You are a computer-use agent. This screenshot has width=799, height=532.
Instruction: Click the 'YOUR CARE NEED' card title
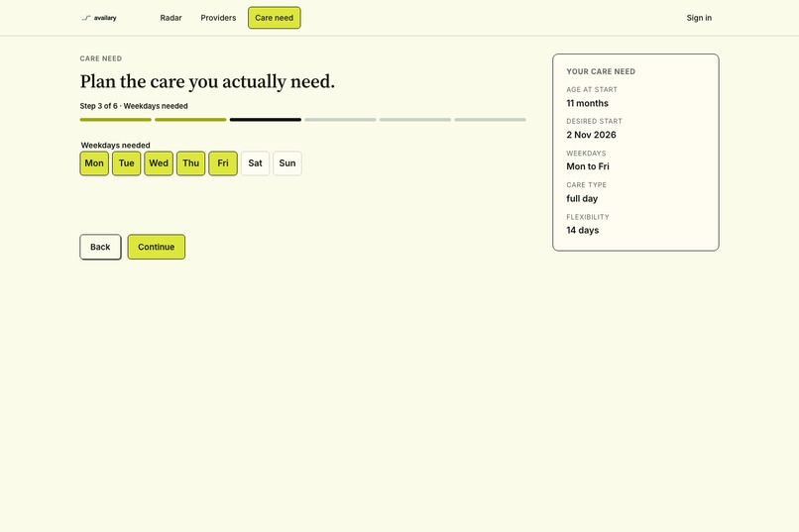(601, 71)
